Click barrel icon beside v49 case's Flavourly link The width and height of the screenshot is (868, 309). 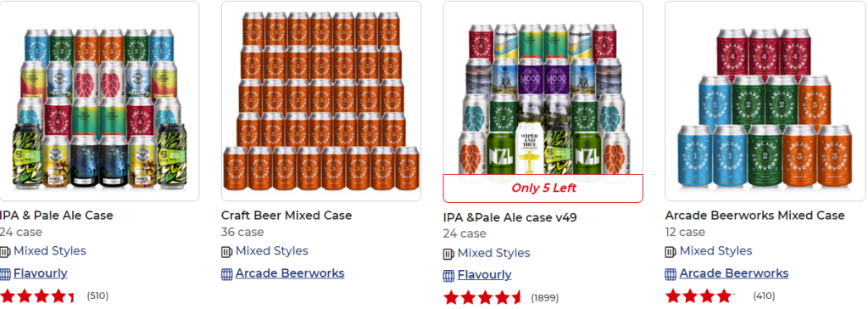tap(449, 276)
